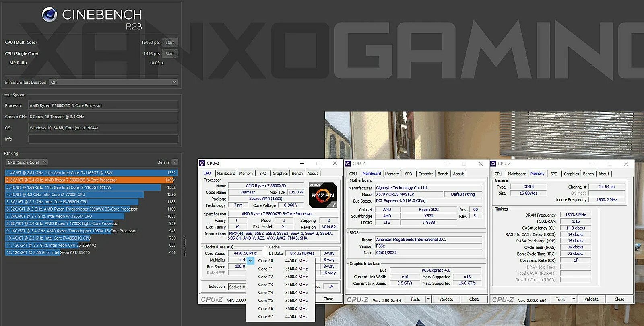
Task: Select ranking row 3 i7-1165G7 @15W
Action: (91, 187)
